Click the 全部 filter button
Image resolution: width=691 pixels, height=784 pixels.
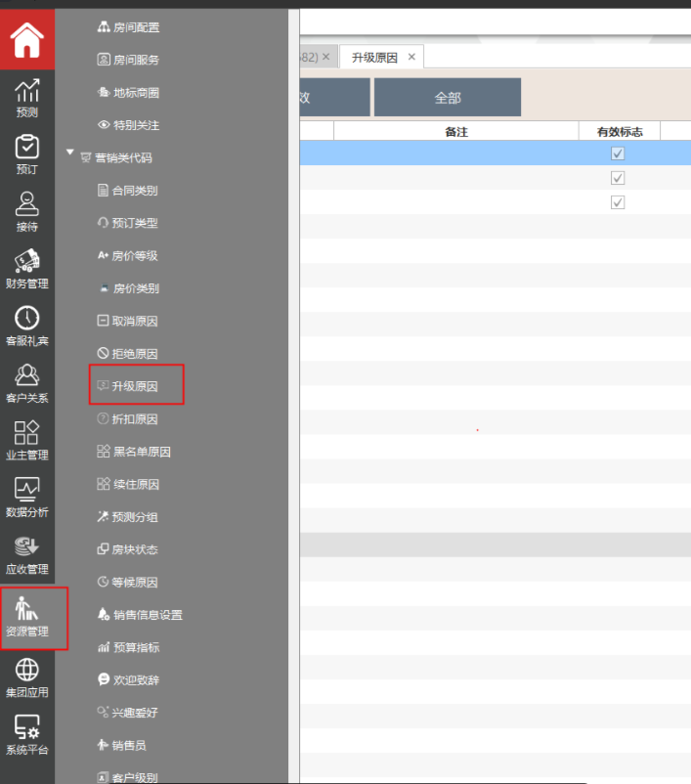click(447, 98)
